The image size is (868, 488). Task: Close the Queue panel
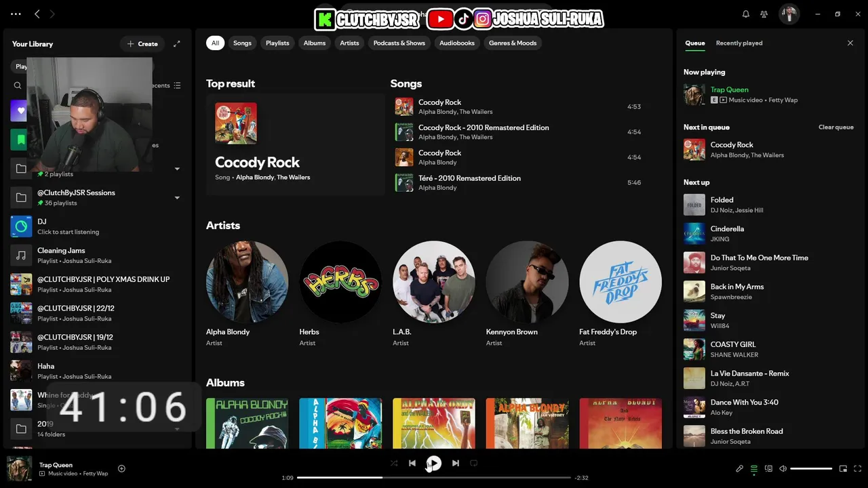point(850,43)
